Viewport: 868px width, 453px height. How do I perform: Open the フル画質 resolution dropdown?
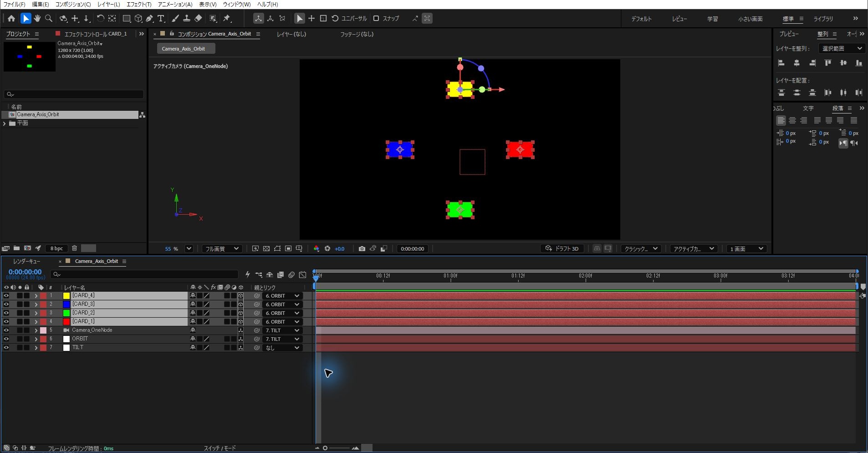[222, 249]
